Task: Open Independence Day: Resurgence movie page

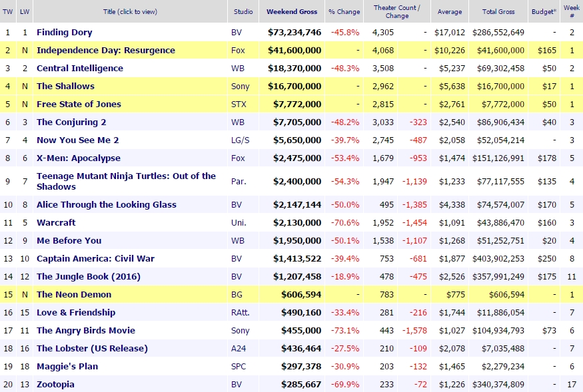Action: coord(105,50)
